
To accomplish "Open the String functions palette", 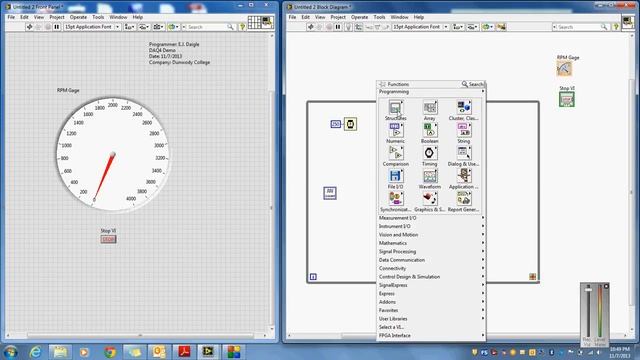I will pos(464,131).
